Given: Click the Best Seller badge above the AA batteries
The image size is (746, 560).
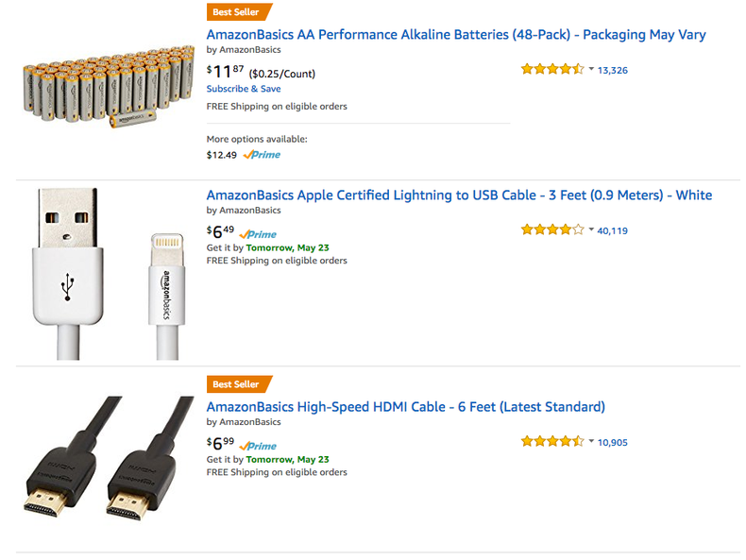Looking at the screenshot, I should 237,12.
